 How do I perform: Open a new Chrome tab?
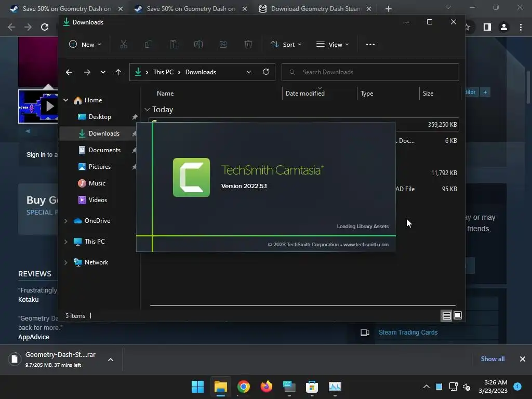(x=389, y=9)
